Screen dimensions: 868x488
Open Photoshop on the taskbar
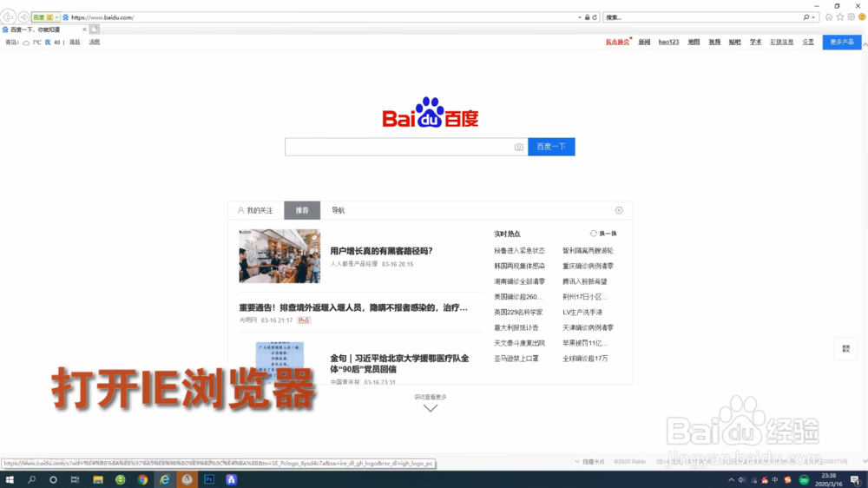(209, 479)
